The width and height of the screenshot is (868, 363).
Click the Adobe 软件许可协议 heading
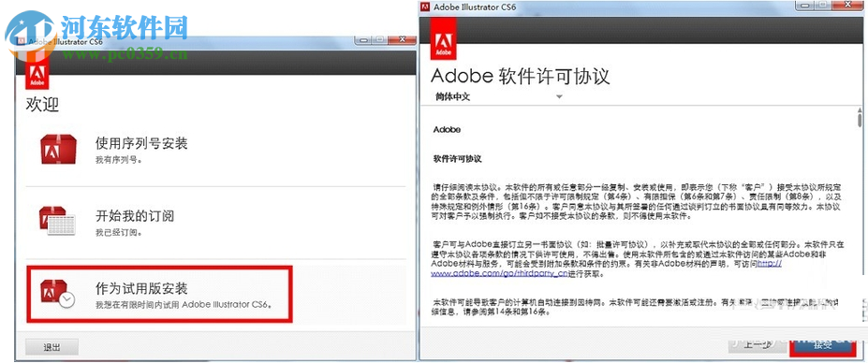pyautogui.click(x=521, y=76)
